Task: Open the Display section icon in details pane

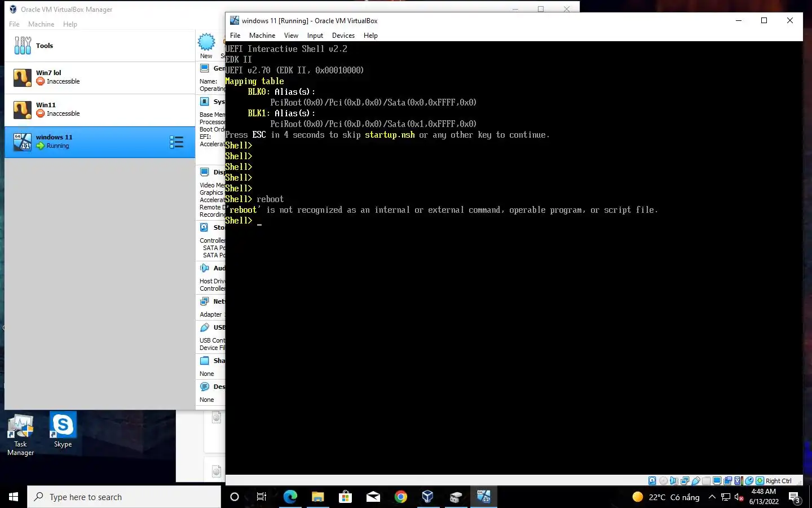Action: tap(205, 172)
